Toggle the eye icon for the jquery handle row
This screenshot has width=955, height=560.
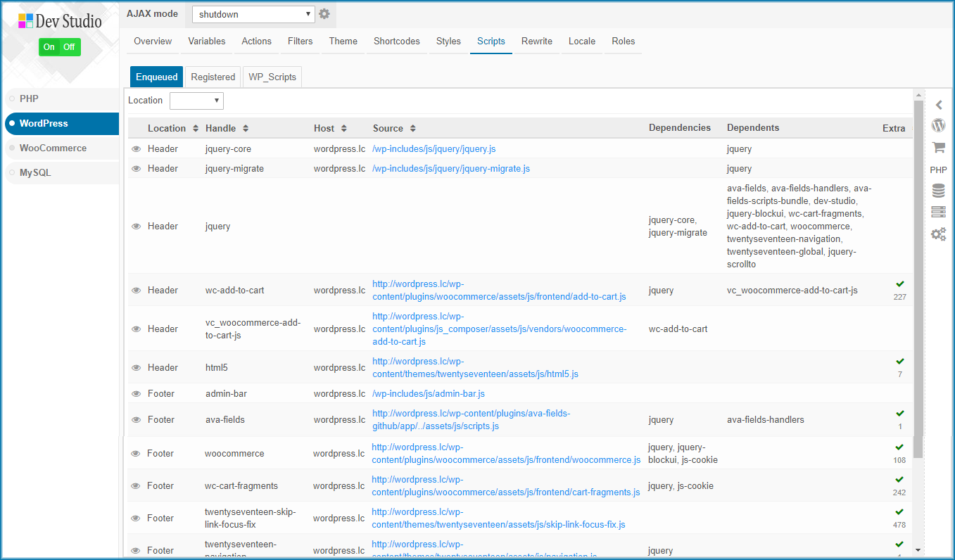(x=137, y=227)
